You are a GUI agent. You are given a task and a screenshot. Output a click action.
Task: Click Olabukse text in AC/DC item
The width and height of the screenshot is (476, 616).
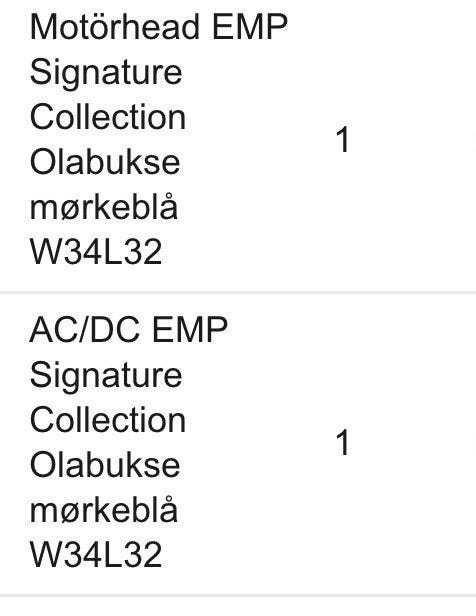(105, 465)
